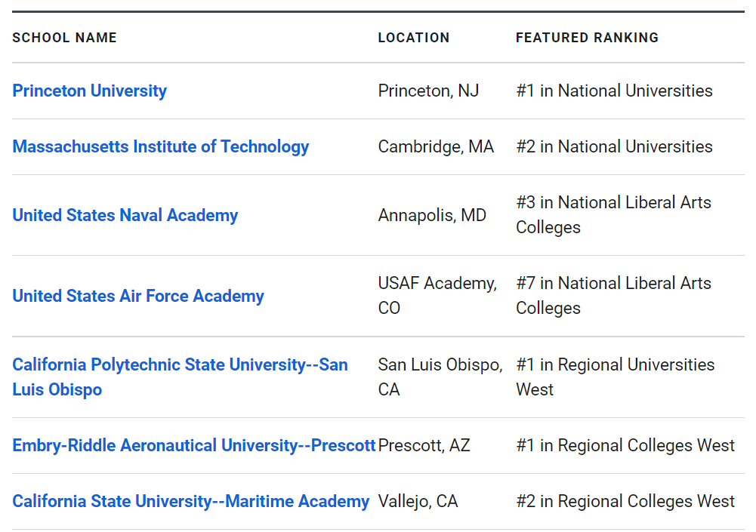Select the Annapolis, MD location text
Viewport: 756px width, 532px height.
click(432, 215)
